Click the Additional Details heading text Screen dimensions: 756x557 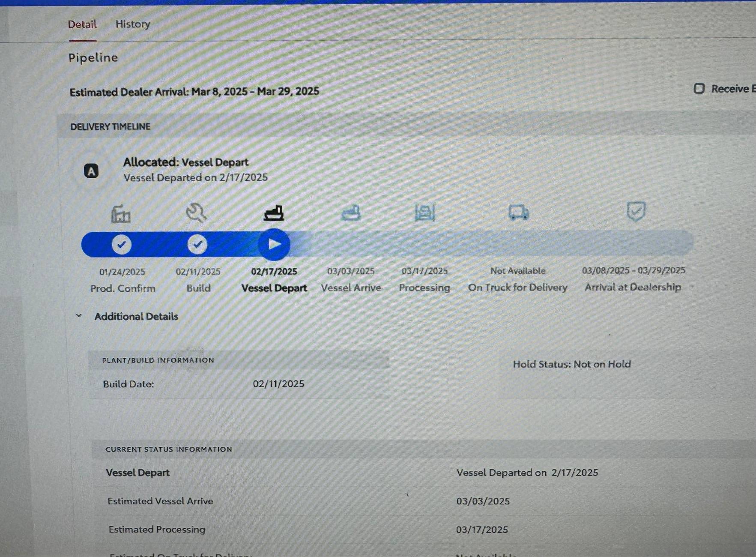[x=136, y=316]
